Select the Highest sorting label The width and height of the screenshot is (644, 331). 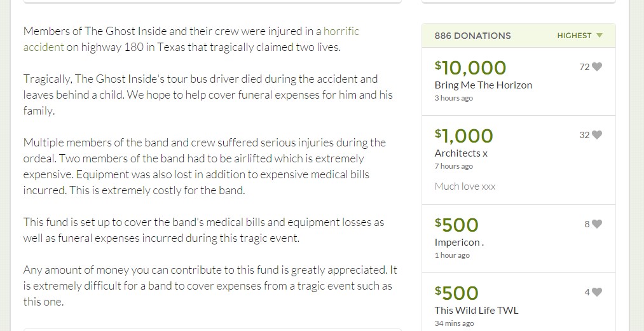574,36
